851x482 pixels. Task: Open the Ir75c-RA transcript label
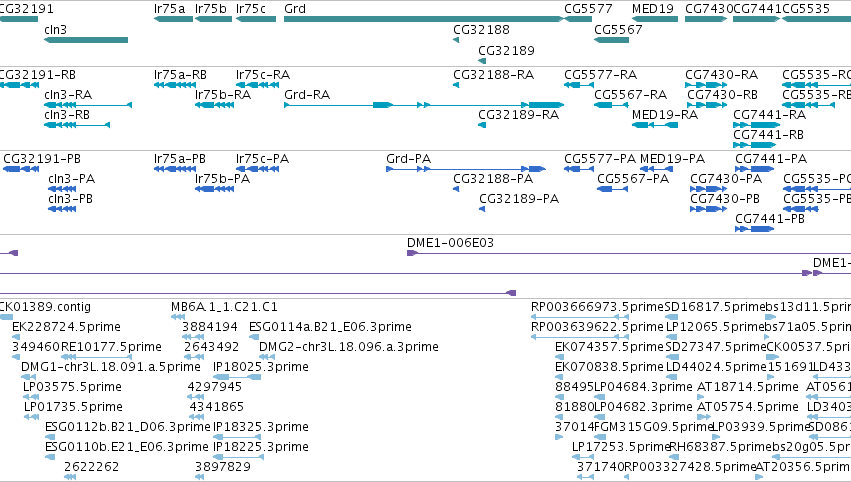pyautogui.click(x=263, y=74)
